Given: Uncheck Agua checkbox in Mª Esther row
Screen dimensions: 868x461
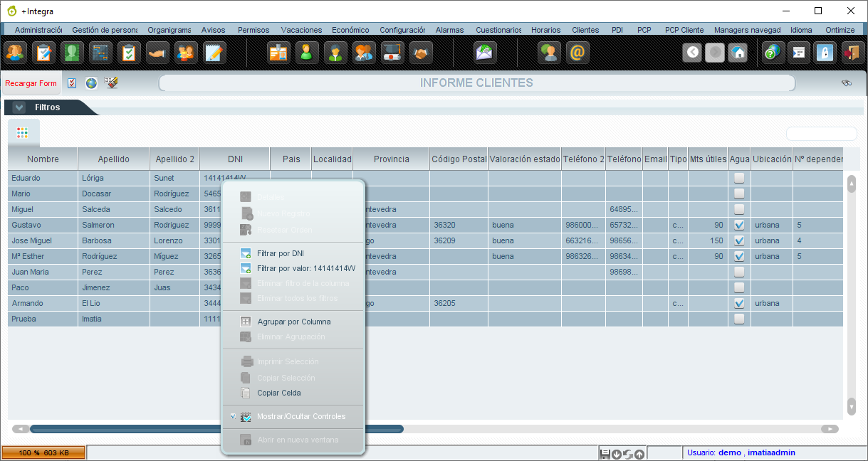Looking at the screenshot, I should click(x=739, y=256).
